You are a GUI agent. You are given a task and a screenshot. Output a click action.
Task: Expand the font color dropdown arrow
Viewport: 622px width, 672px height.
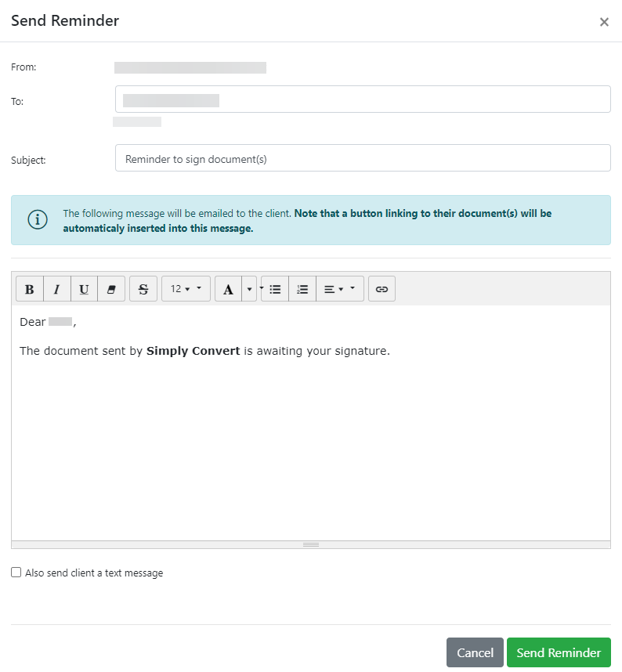pyautogui.click(x=250, y=289)
